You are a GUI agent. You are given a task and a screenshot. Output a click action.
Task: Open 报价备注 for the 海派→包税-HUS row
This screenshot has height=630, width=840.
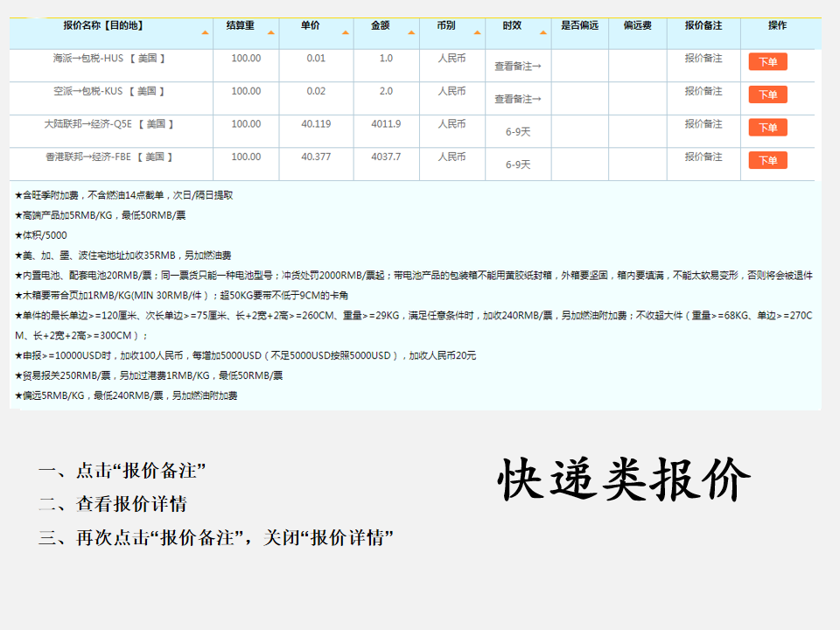pos(703,59)
